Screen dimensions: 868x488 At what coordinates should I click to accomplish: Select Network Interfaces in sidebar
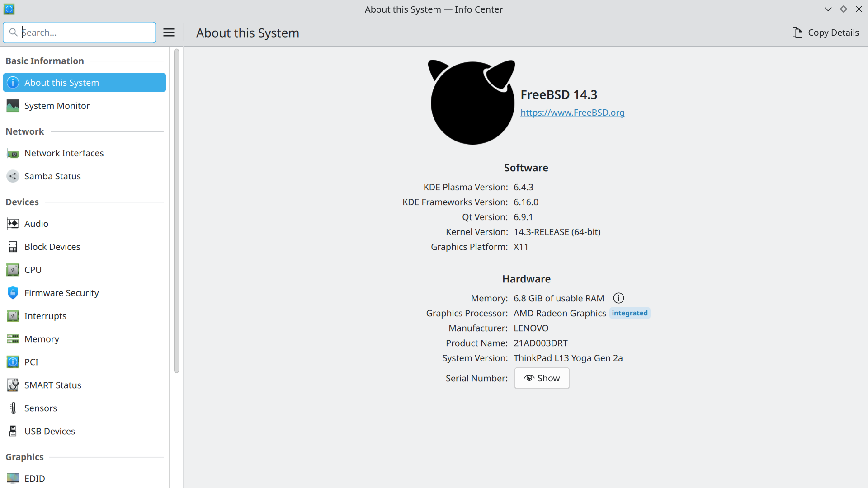coord(64,153)
